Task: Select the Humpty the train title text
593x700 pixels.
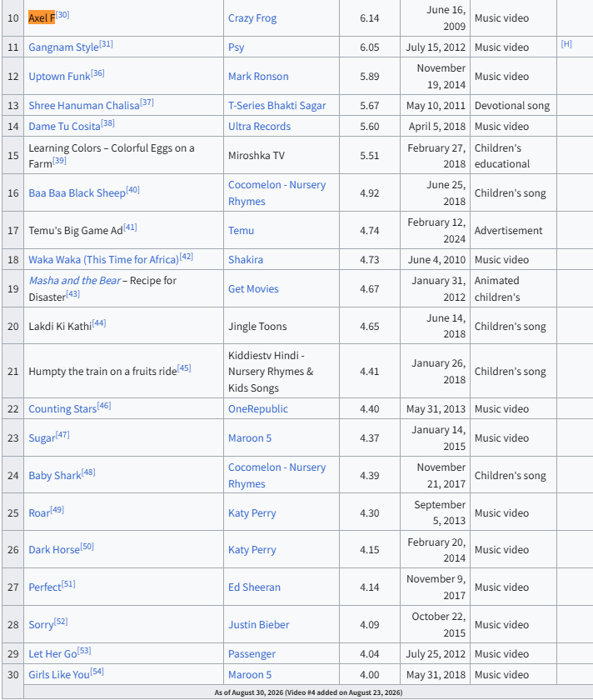Action: point(102,372)
